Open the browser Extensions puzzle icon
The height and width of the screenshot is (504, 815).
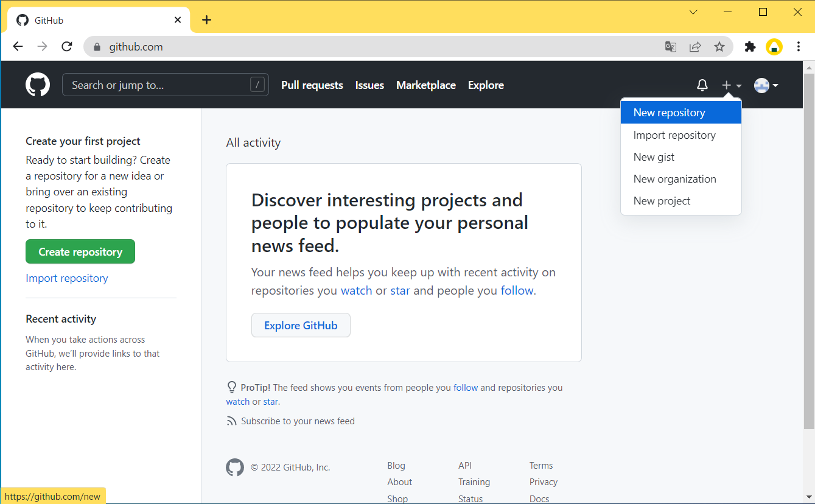pos(750,47)
